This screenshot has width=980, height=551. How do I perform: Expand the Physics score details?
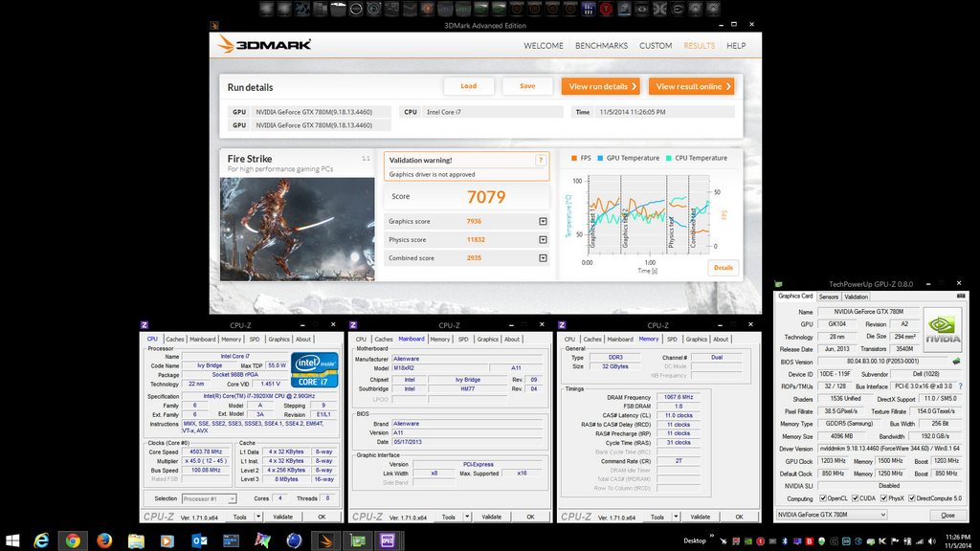[543, 239]
